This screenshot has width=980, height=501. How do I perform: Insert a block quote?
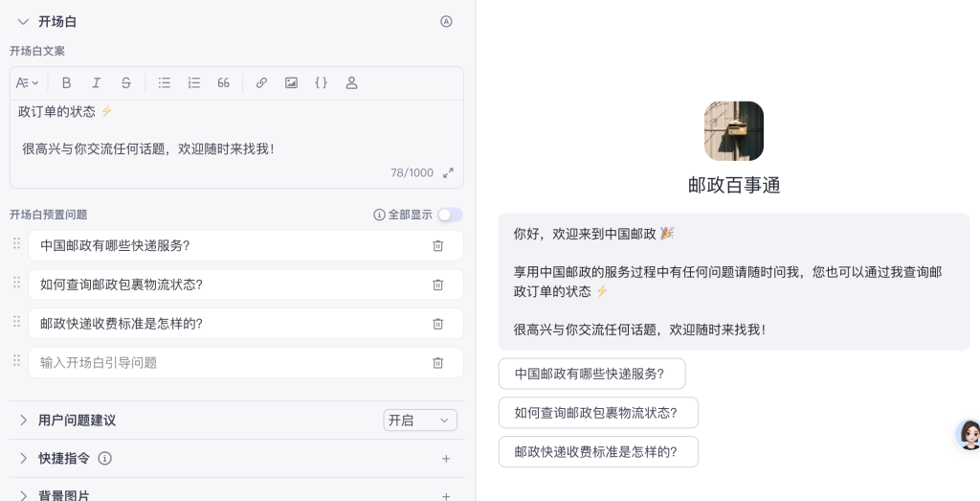click(224, 83)
